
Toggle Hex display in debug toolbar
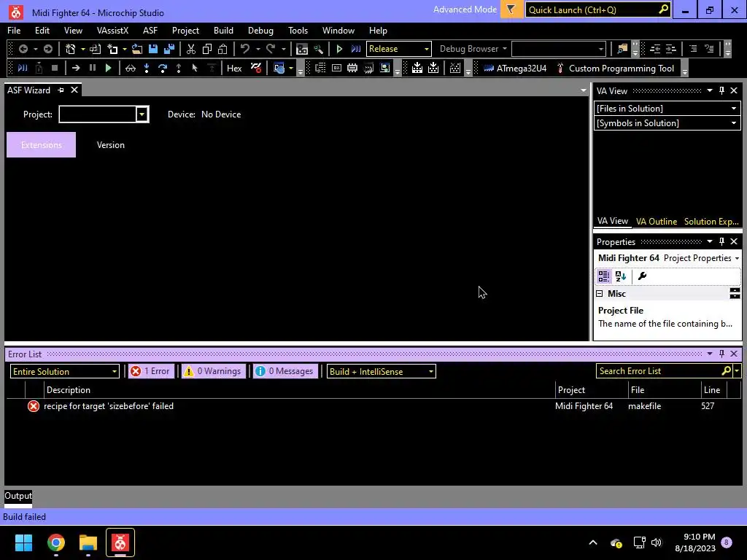[234, 68]
